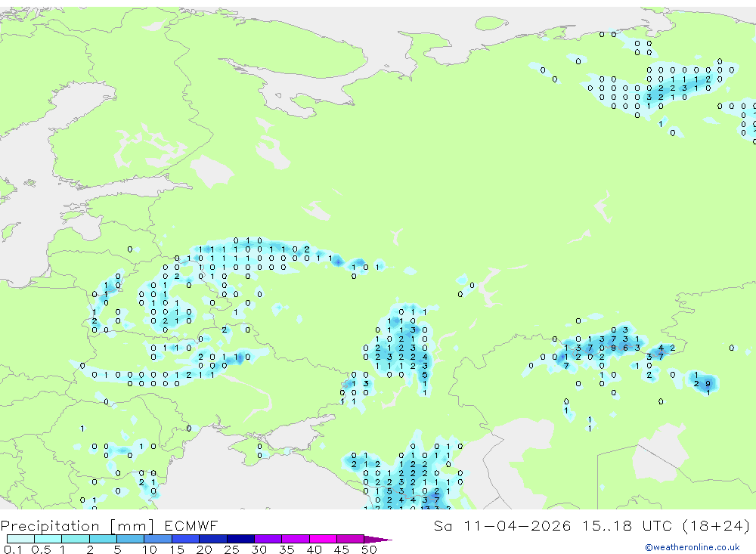Click the legend label '45'

click(x=342, y=549)
